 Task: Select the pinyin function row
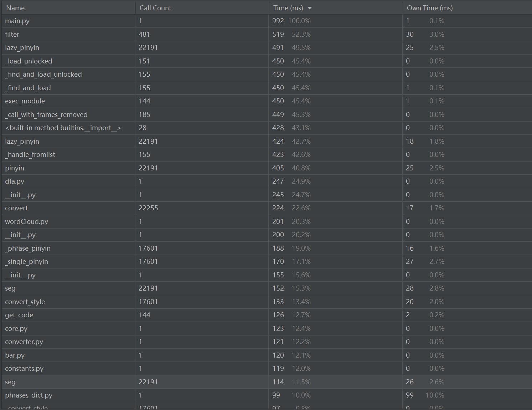tap(267, 168)
